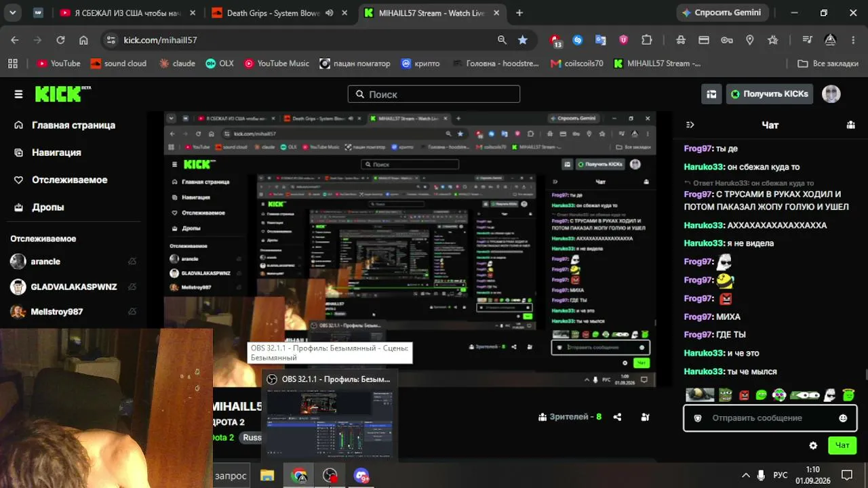Collapse the chat panel with arrow icon
The width and height of the screenshot is (868, 488).
(690, 125)
